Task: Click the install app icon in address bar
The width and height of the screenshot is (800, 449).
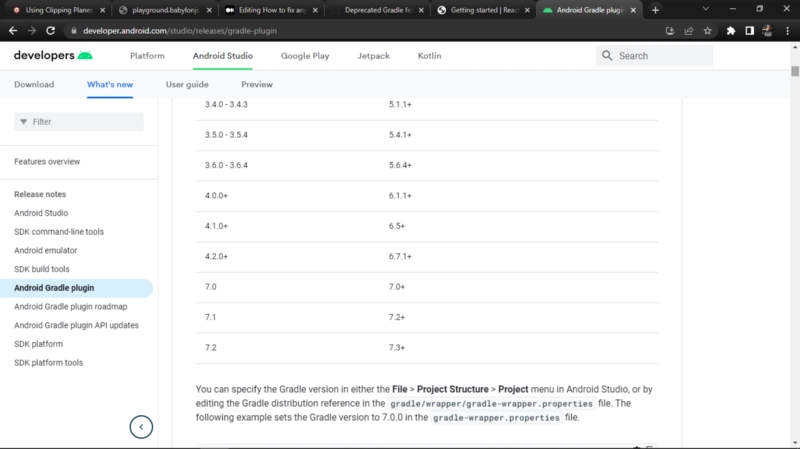Action: (670, 31)
